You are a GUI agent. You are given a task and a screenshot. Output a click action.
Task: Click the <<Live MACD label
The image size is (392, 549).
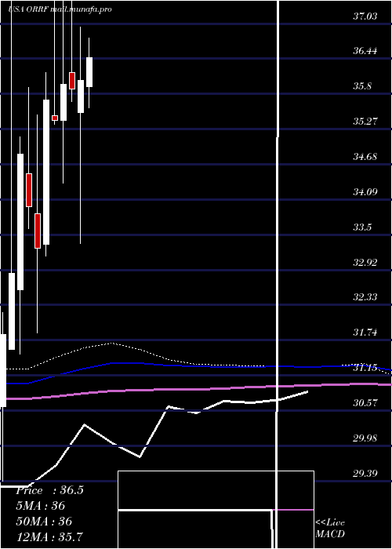330,529
